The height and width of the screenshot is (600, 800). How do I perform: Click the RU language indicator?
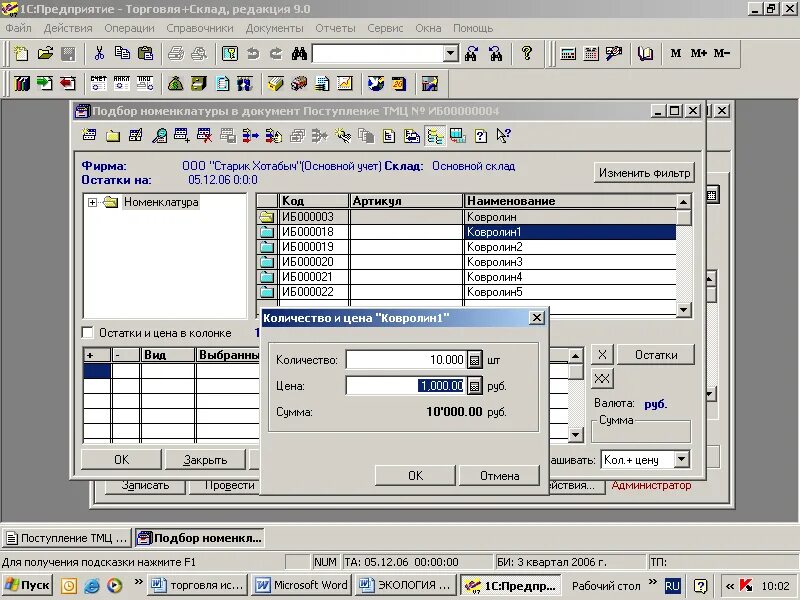tap(672, 586)
